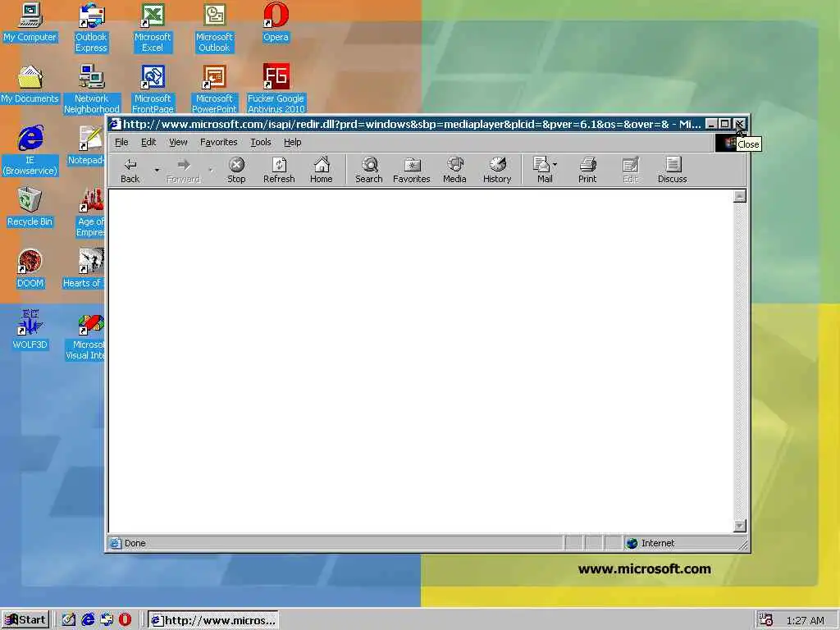This screenshot has width=840, height=630.
Task: Click the Discuss toolbar button
Action: pyautogui.click(x=673, y=171)
